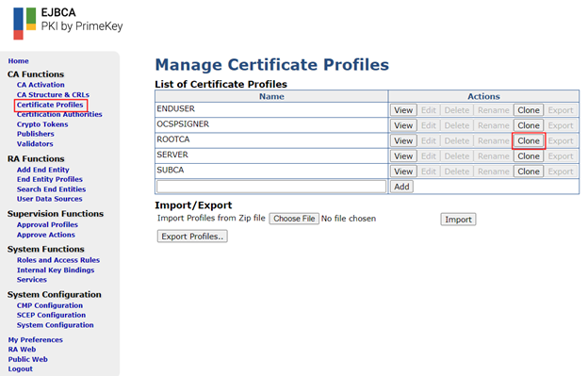The image size is (588, 376).
Task: Clone the SUBCA profile
Action: tap(529, 172)
